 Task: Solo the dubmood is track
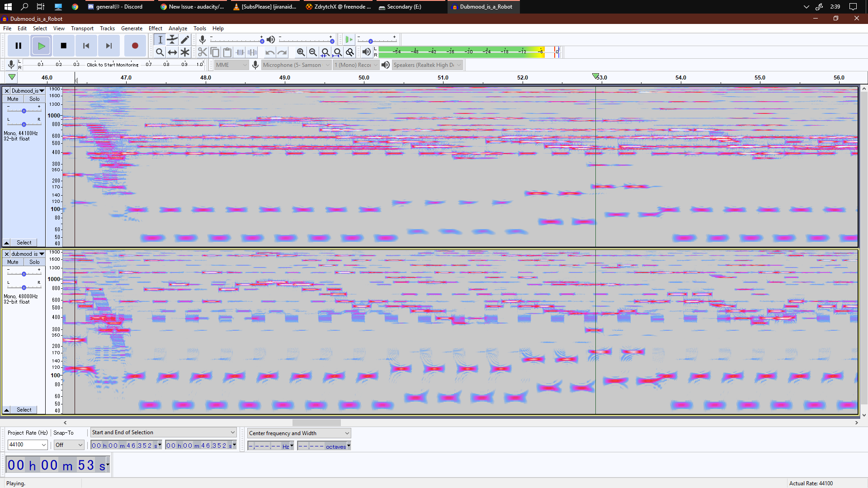pyautogui.click(x=34, y=262)
